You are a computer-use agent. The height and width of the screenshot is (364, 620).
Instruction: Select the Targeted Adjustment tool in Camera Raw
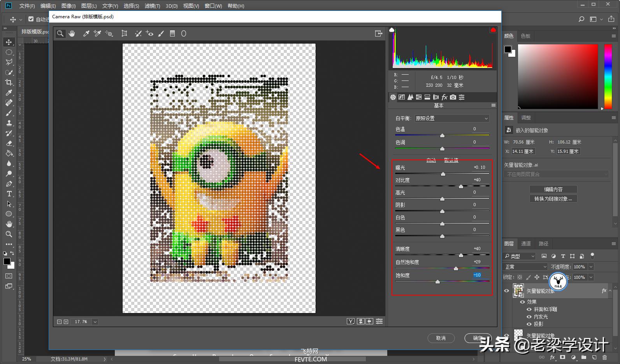click(109, 33)
